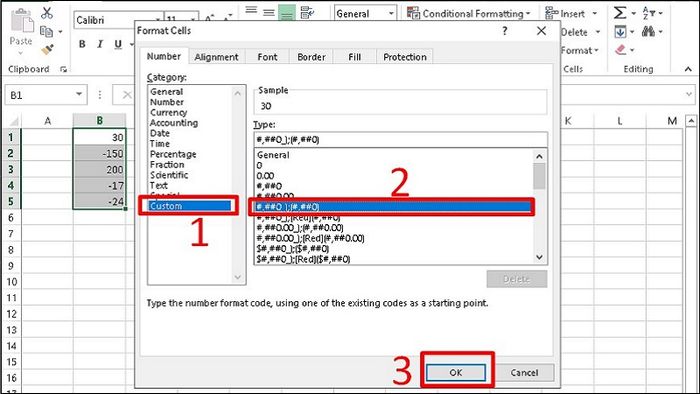This screenshot has height=394, width=700.
Task: Click the Help question mark in dialog
Action: (504, 31)
